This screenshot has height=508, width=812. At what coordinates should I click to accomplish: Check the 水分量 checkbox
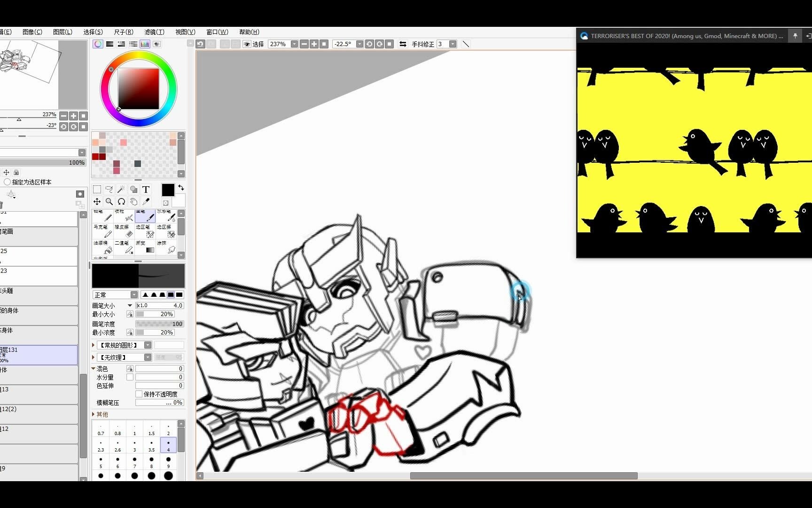pos(130,377)
